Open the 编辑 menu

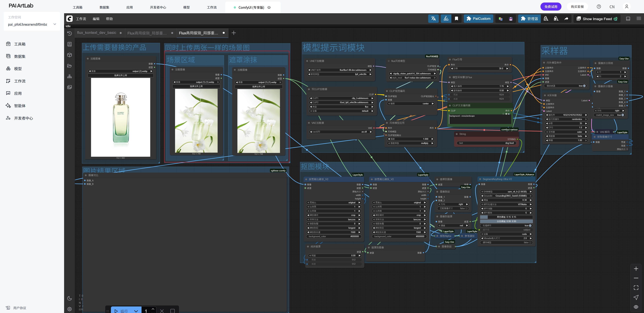point(96,19)
